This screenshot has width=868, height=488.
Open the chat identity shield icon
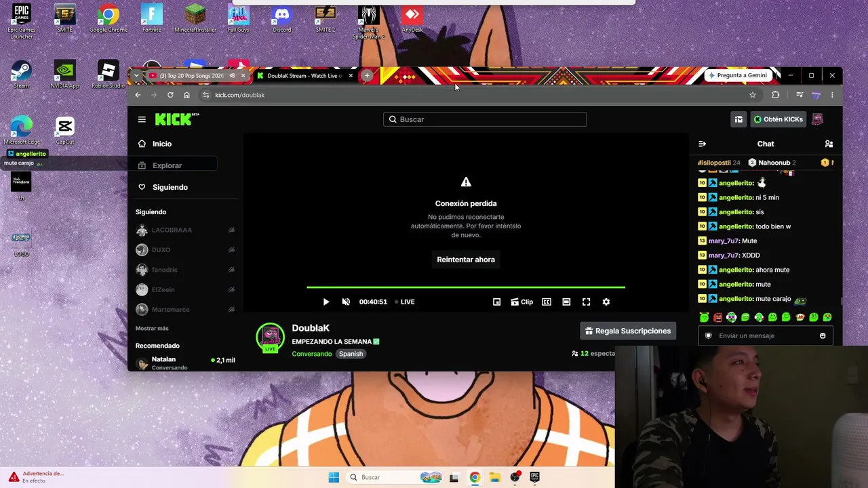[709, 335]
